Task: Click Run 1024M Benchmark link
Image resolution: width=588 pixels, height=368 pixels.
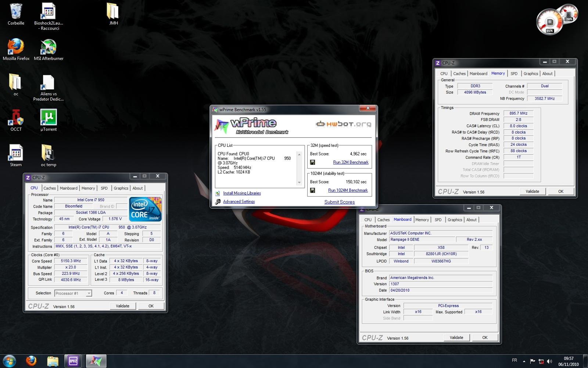Action: 348,190
